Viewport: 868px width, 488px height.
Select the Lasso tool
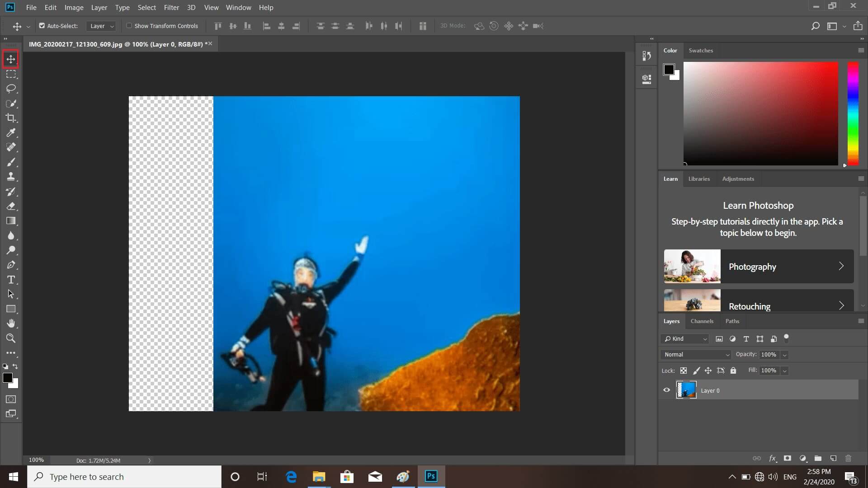[x=11, y=89]
